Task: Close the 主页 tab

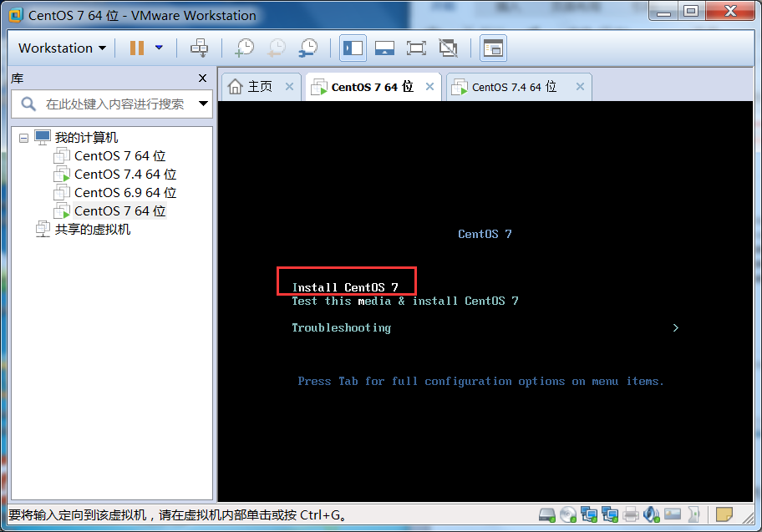Action: [x=289, y=87]
